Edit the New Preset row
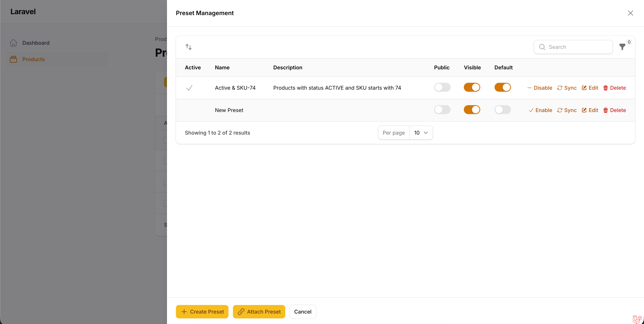 click(x=590, y=110)
